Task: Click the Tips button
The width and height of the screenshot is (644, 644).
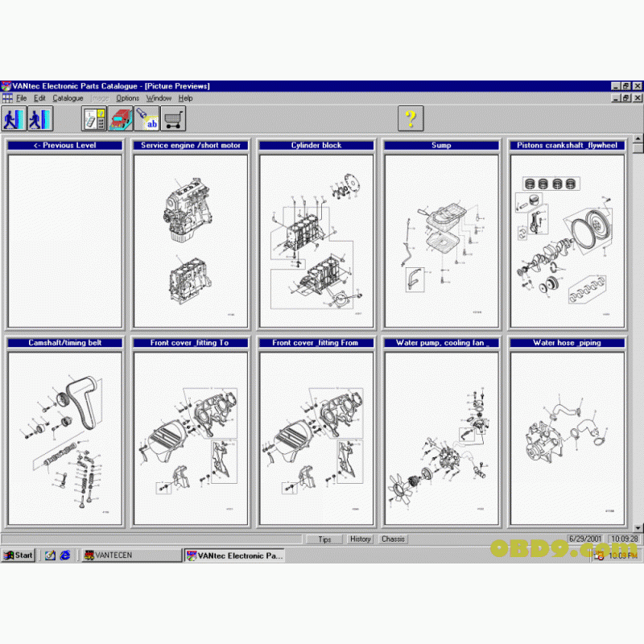Action: pyautogui.click(x=325, y=539)
